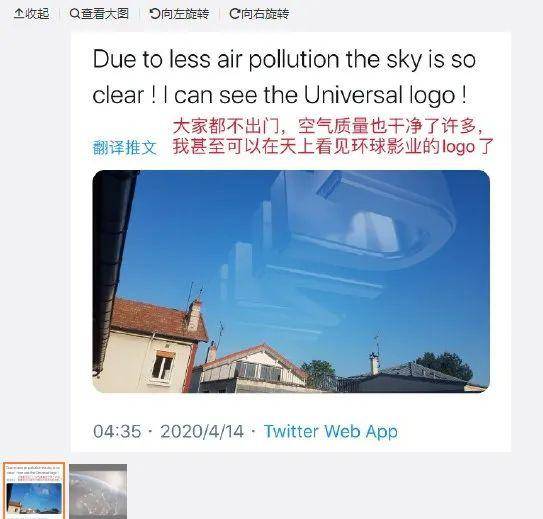Viewport: 543px width, 519px height.
Task: Collapse the viewer via the 收起 label
Action: coord(37,14)
